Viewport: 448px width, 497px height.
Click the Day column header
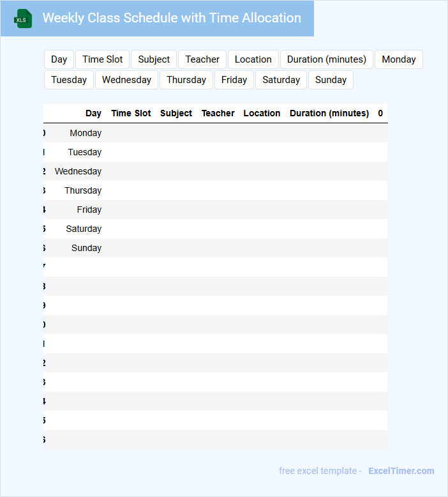93,113
